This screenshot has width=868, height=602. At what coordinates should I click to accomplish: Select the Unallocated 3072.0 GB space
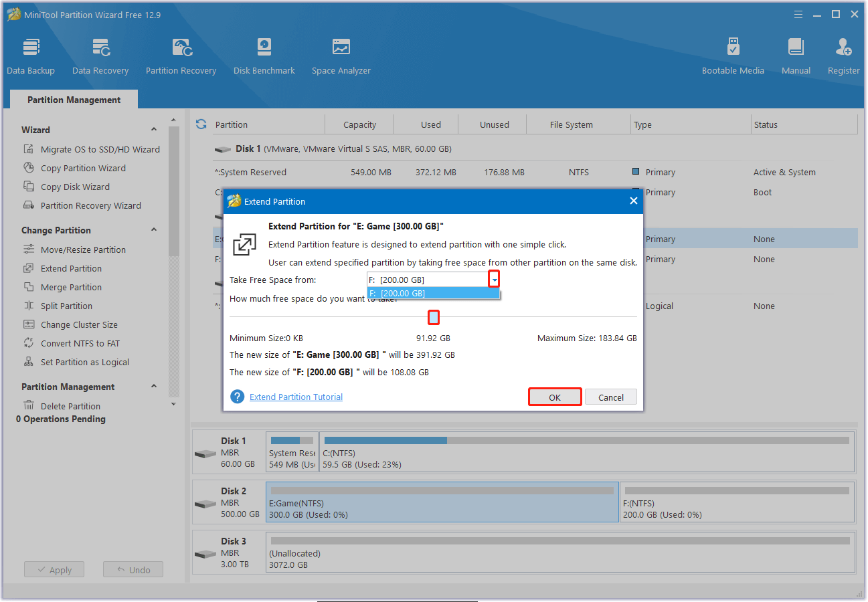[x=561, y=553]
